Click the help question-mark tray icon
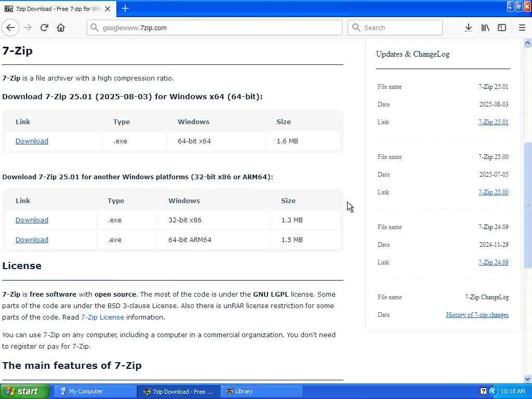Viewport: 532px width, 399px height. [484, 392]
